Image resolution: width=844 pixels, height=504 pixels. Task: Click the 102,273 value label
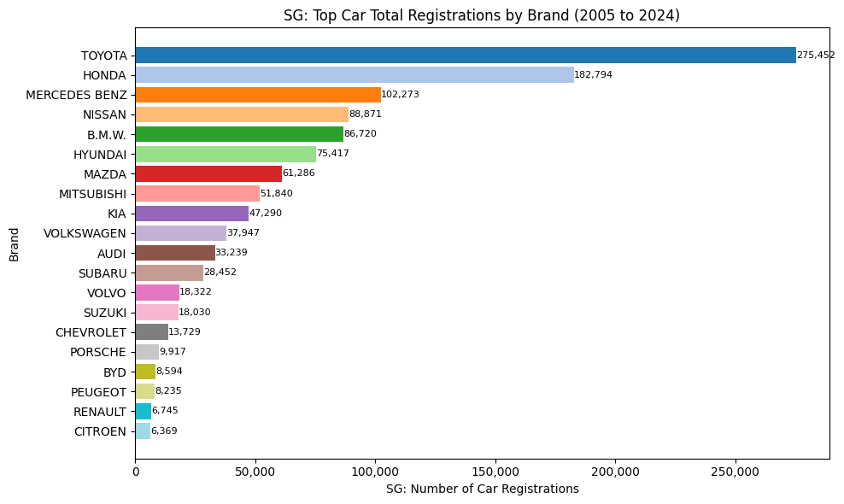tap(400, 94)
